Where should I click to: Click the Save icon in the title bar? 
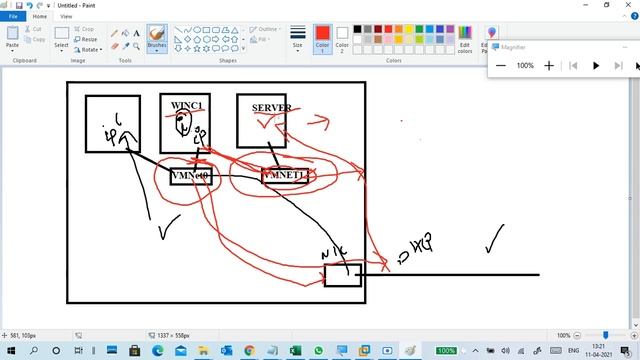coord(19,6)
